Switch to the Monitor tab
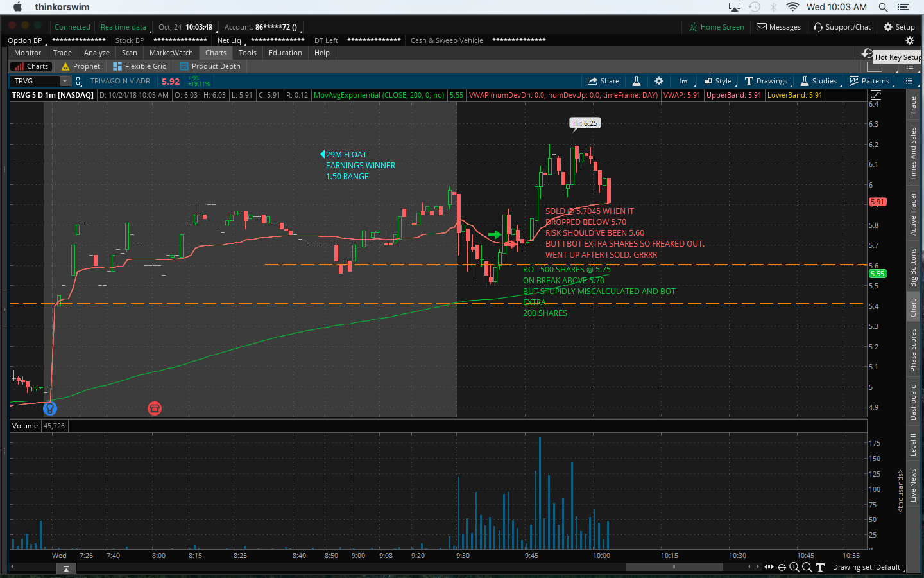The image size is (924, 578). [28, 53]
